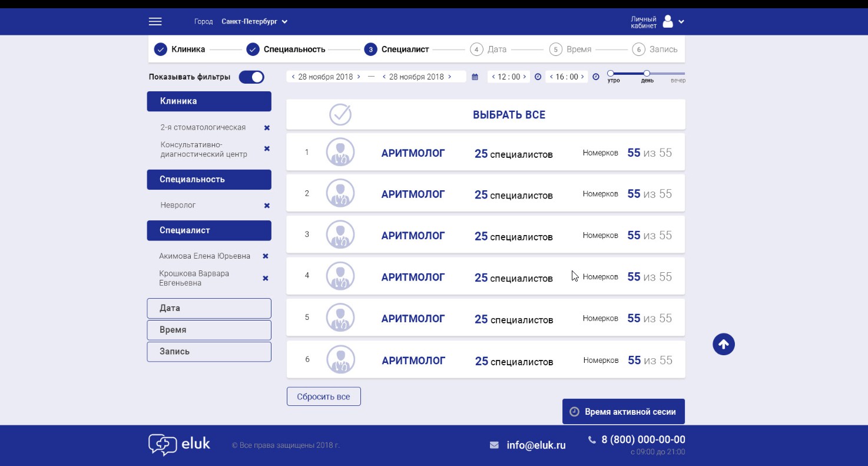Screen dimensions: 868x466
Task: Remove the Акимова Елена Юрьевна filter
Action: click(266, 256)
